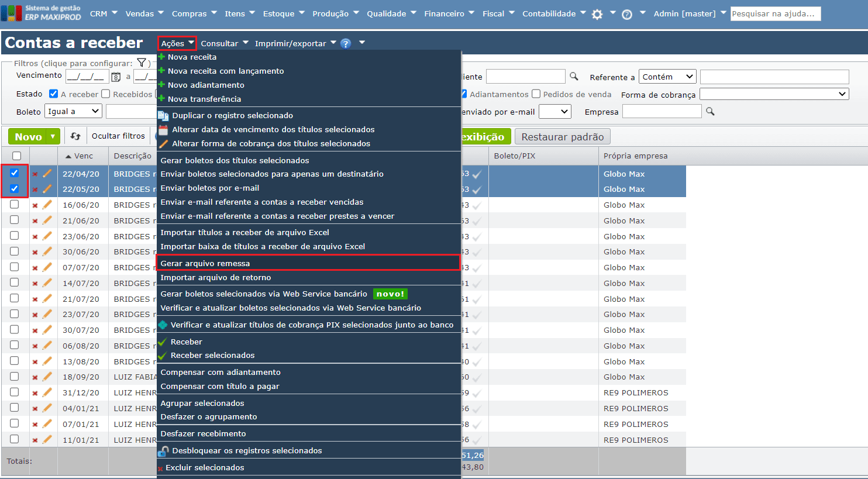This screenshot has height=479, width=868.
Task: Click the red delete X on the 30/06/20 row
Action: (x=35, y=252)
